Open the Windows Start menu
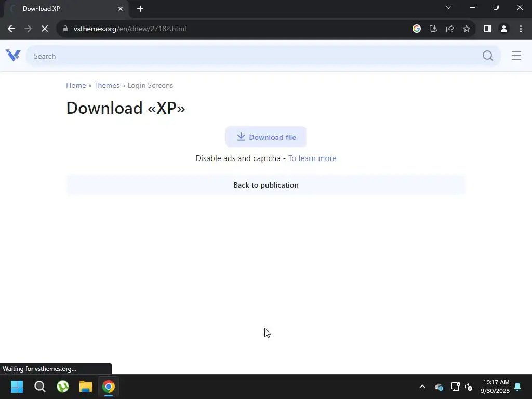 pyautogui.click(x=17, y=387)
